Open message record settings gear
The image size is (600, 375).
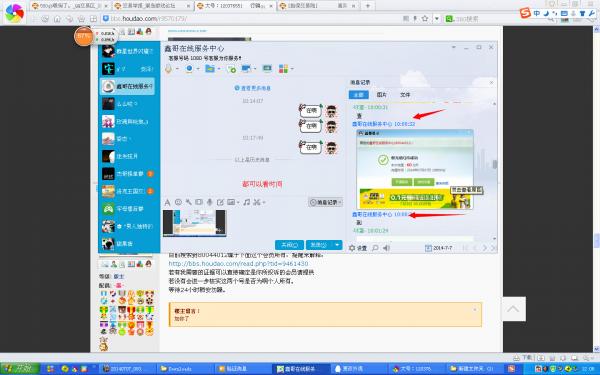(x=352, y=248)
